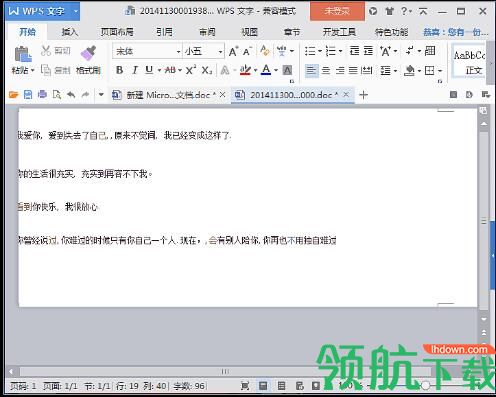Image resolution: width=496 pixels, height=397 pixels.
Task: Expand the bullet list dropdown arrow
Action: point(319,51)
